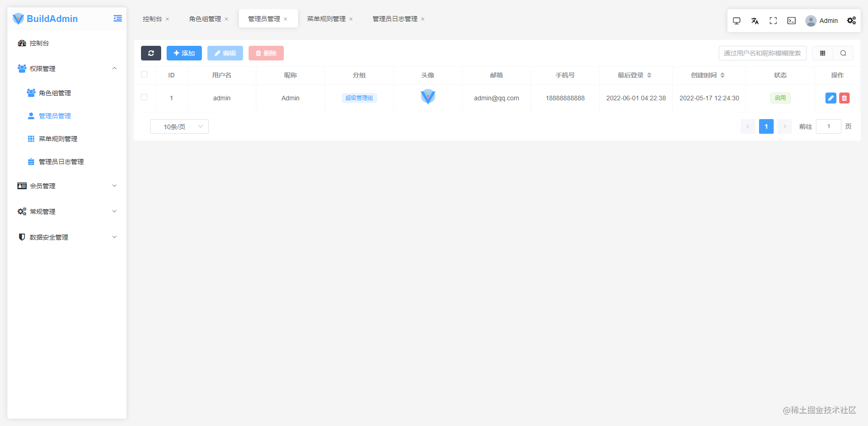
Task: Expand the 会员管理 menu group
Action: (67, 186)
